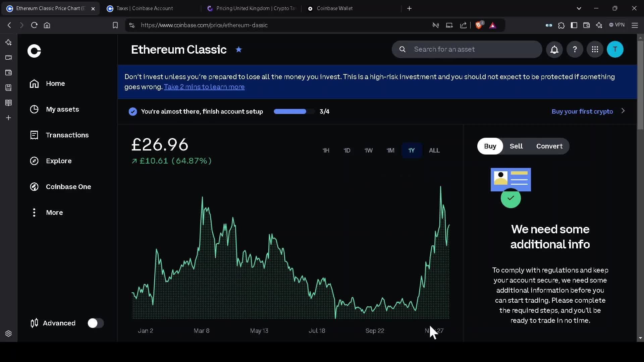The width and height of the screenshot is (644, 362).
Task: Open the help question mark icon
Action: point(575,49)
